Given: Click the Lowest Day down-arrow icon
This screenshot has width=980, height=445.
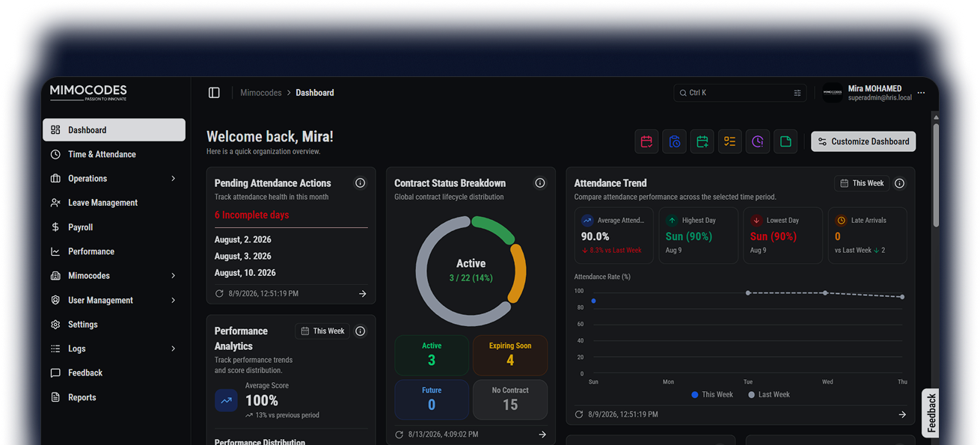Looking at the screenshot, I should click(x=756, y=221).
